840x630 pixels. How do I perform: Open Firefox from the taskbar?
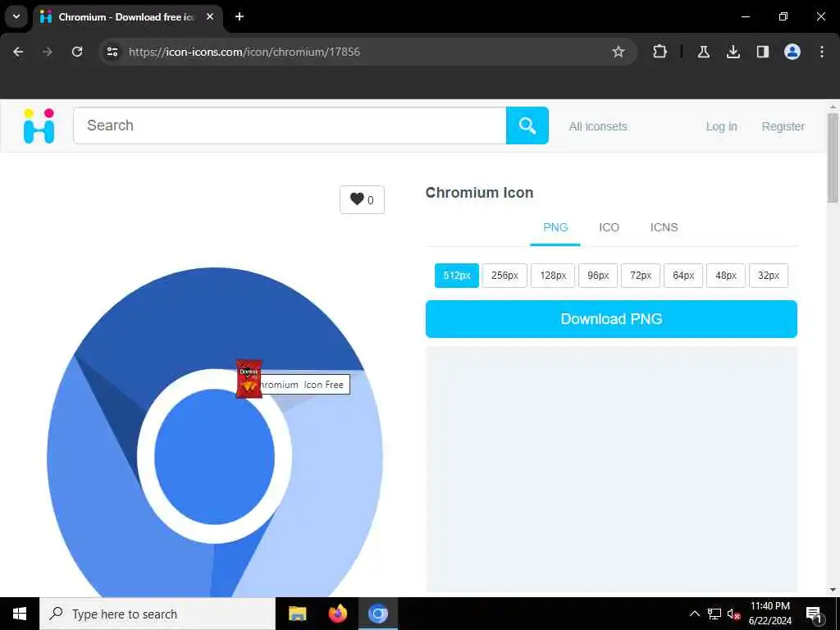(x=337, y=614)
